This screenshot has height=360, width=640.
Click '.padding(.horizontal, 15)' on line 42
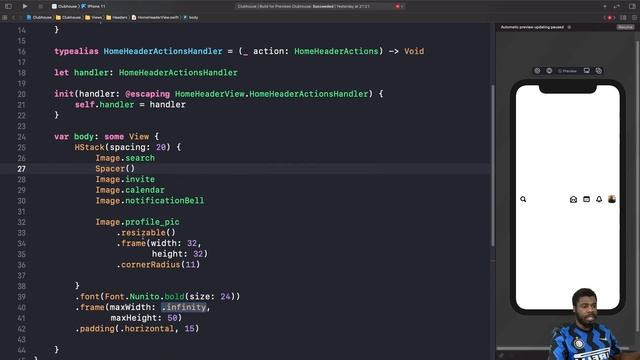tap(137, 329)
